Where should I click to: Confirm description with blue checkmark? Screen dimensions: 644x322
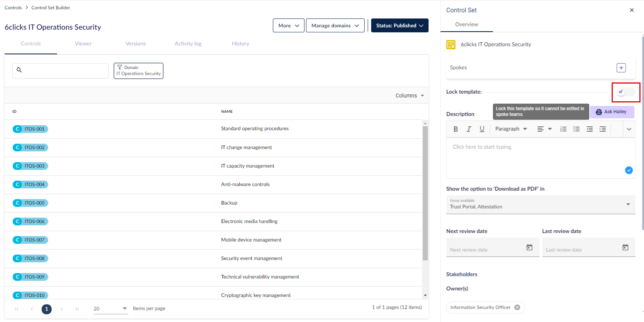tap(629, 170)
